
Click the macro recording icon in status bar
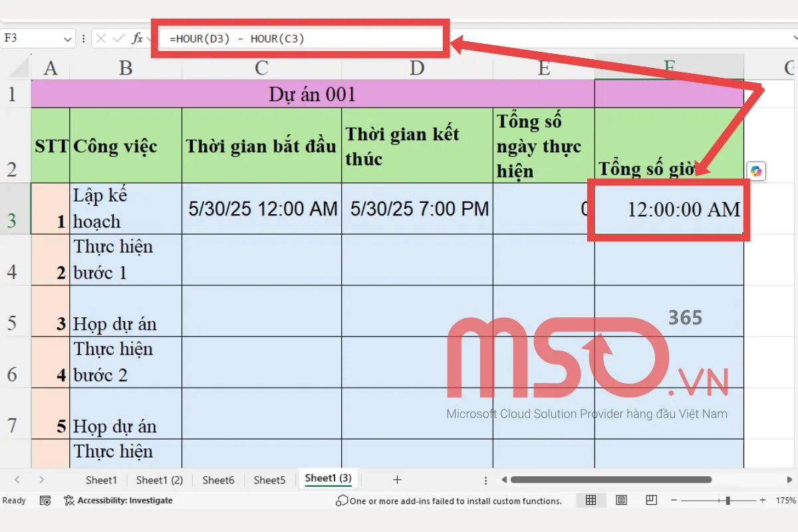[45, 501]
